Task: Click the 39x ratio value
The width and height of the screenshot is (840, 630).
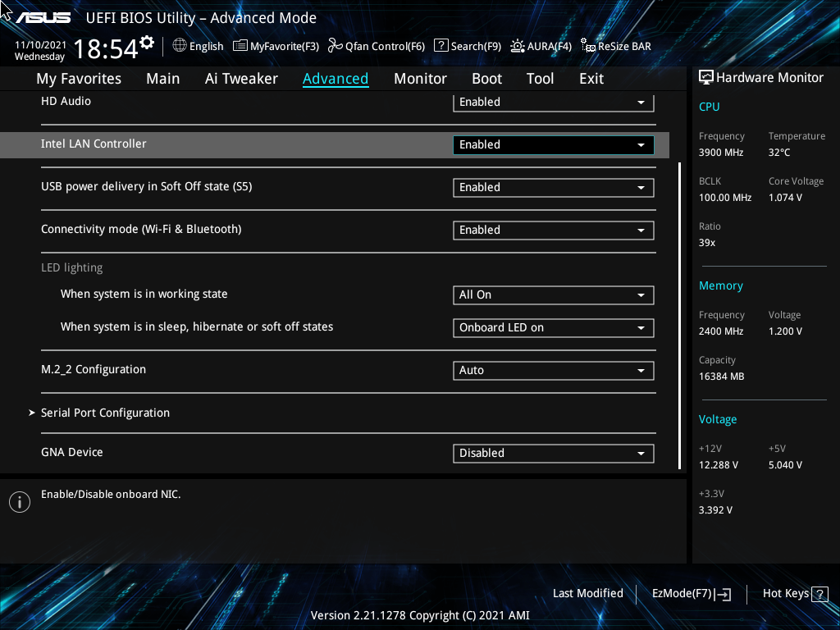Action: point(706,243)
